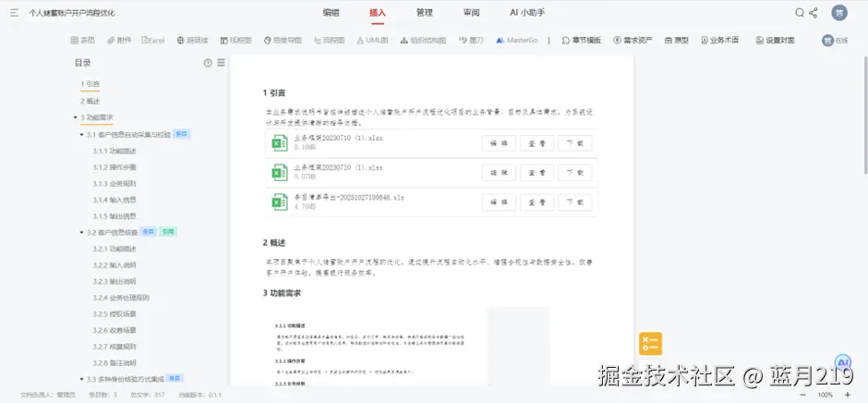Open the hamburger menu at top left

pyautogui.click(x=15, y=13)
